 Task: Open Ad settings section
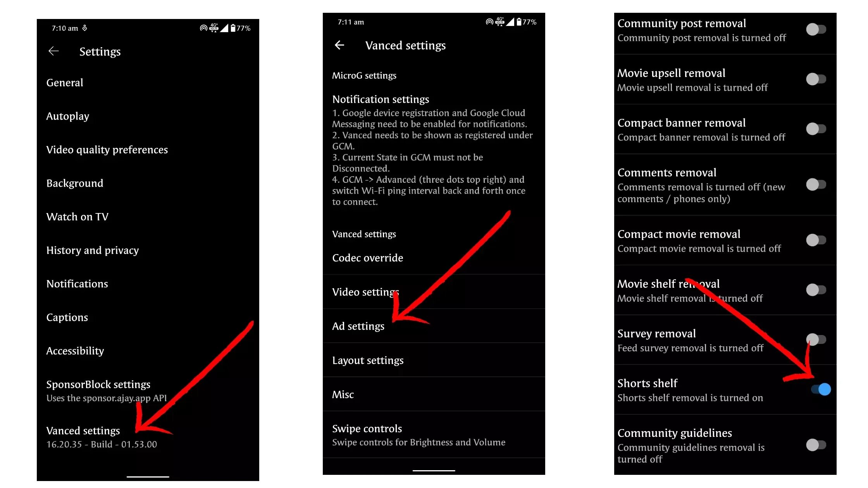[x=359, y=325]
